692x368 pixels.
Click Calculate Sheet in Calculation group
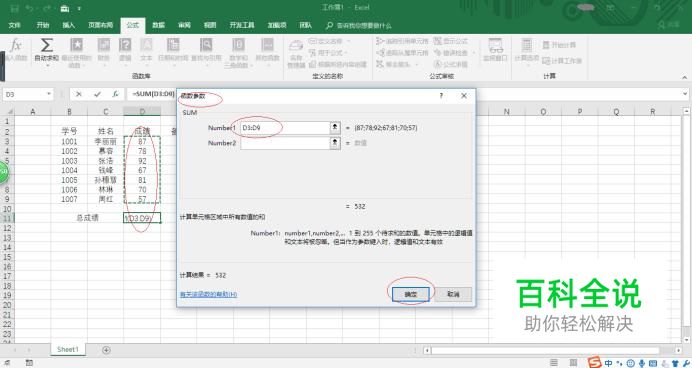(x=562, y=61)
